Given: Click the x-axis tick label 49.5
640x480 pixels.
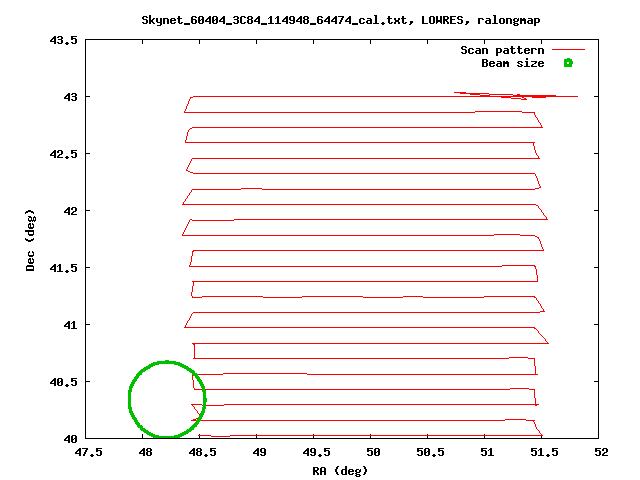Looking at the screenshot, I should 316,452.
